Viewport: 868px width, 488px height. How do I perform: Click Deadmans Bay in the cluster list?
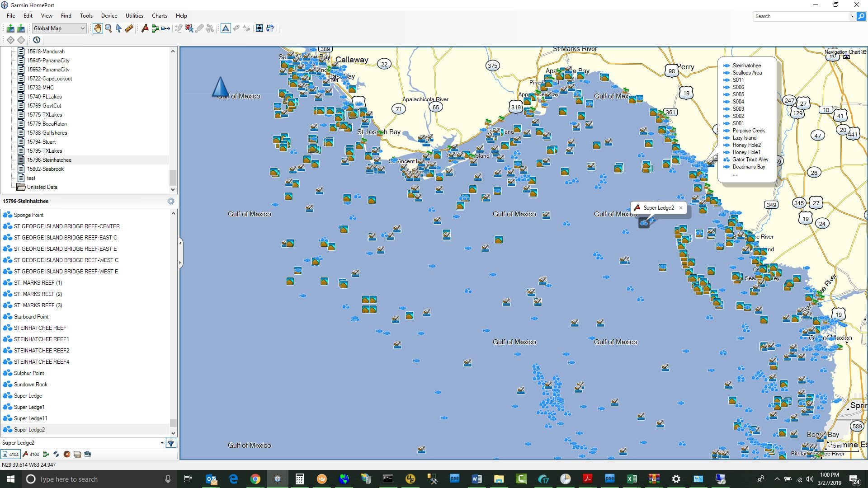click(x=749, y=167)
